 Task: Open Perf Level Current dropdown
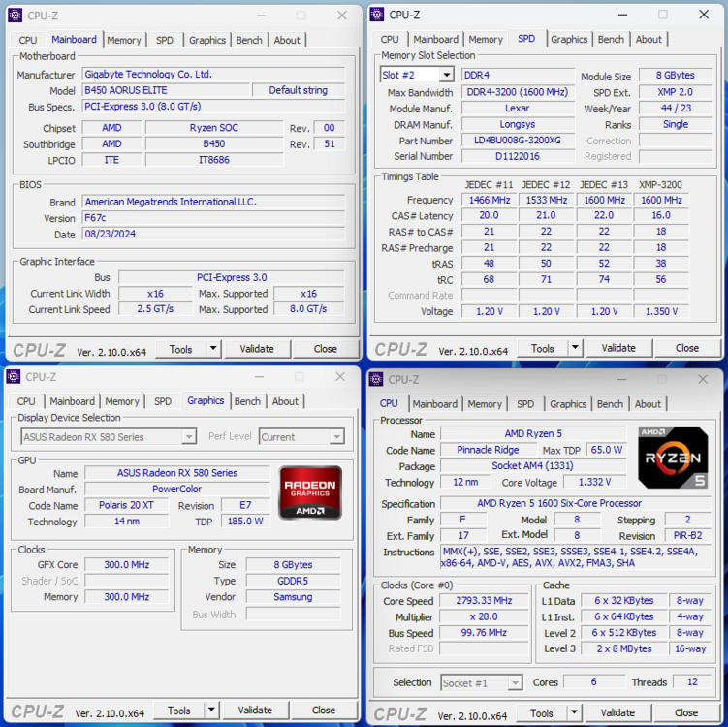click(x=337, y=437)
